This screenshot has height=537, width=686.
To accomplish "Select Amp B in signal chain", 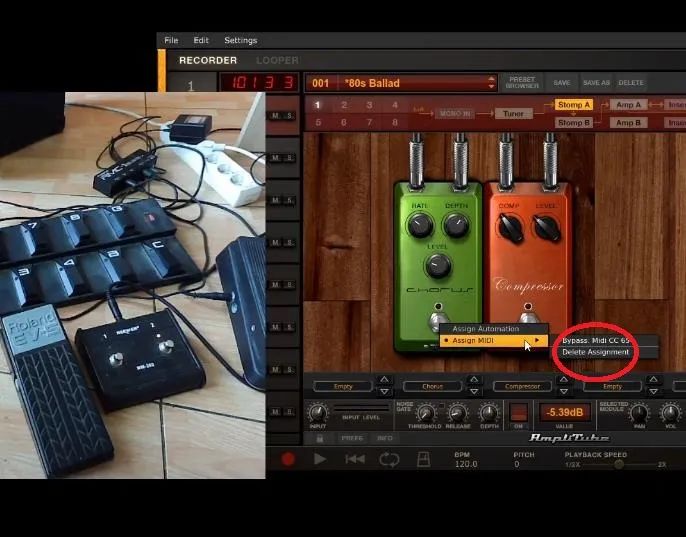I will pos(628,123).
